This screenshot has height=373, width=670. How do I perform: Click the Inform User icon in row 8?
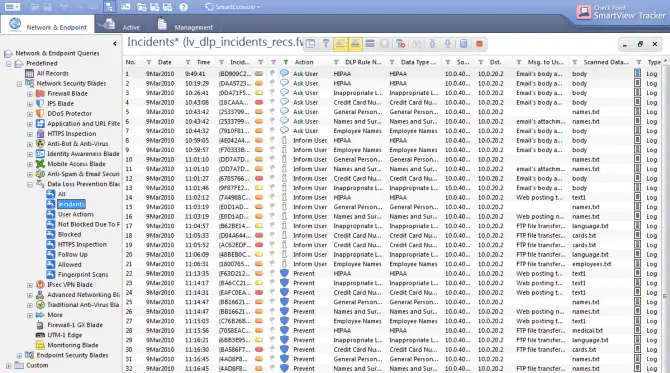pyautogui.click(x=284, y=140)
